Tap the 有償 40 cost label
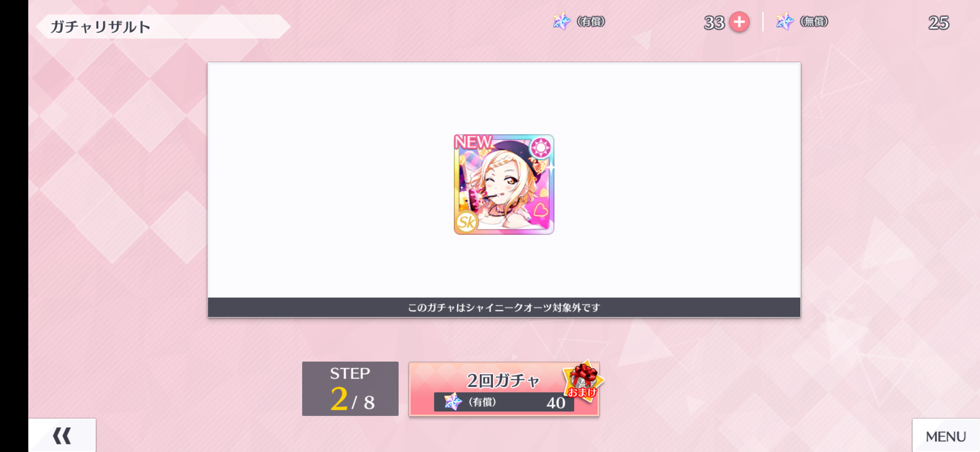 (x=504, y=402)
